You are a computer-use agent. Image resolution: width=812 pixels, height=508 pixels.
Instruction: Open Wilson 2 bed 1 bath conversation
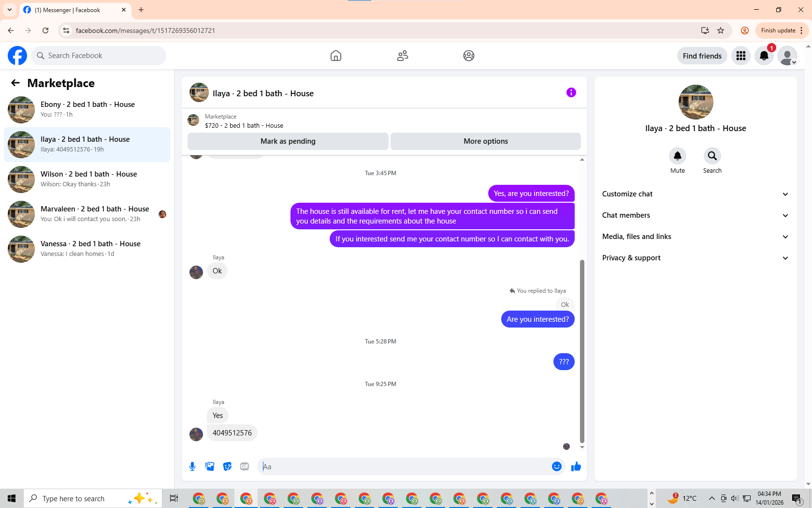click(x=87, y=179)
